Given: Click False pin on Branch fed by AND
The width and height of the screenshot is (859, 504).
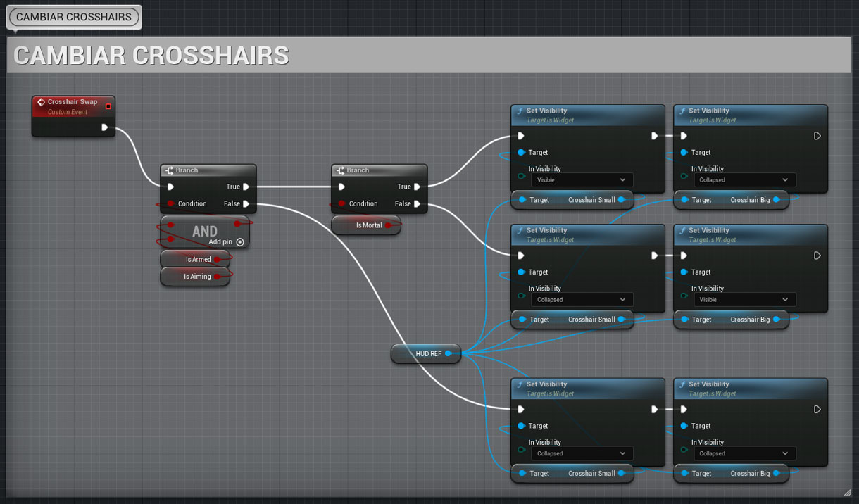Looking at the screenshot, I should 246,203.
